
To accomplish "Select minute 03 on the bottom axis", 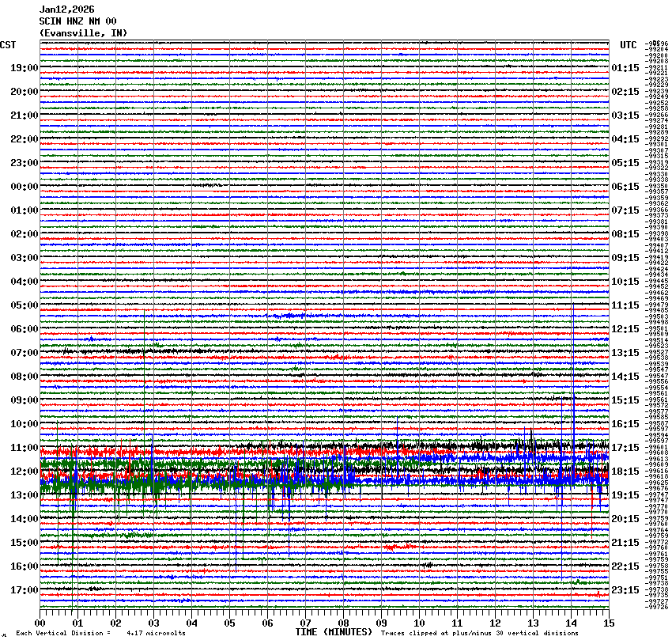I will pos(153,623).
